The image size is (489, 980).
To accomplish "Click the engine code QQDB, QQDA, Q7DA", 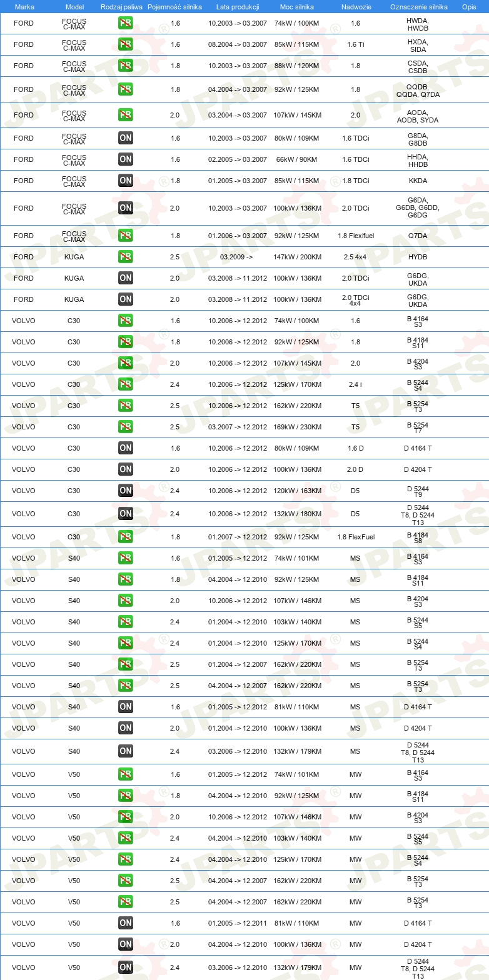I will (418, 91).
